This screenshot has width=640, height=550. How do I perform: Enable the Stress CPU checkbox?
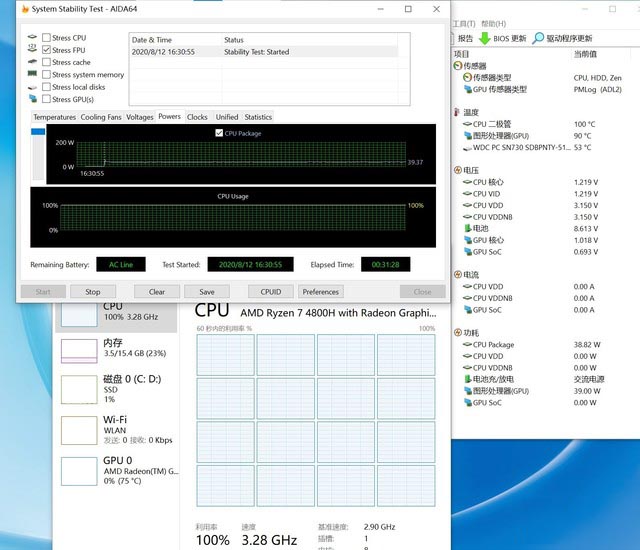pyautogui.click(x=47, y=38)
